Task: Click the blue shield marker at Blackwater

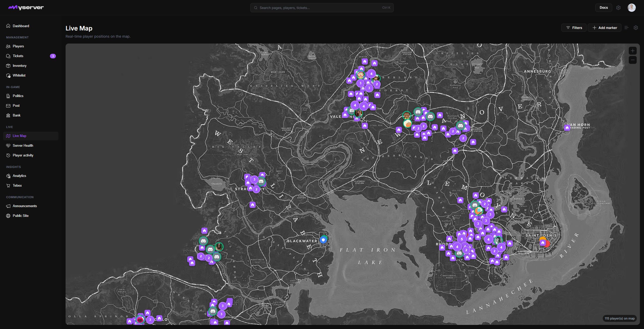Action: click(323, 240)
